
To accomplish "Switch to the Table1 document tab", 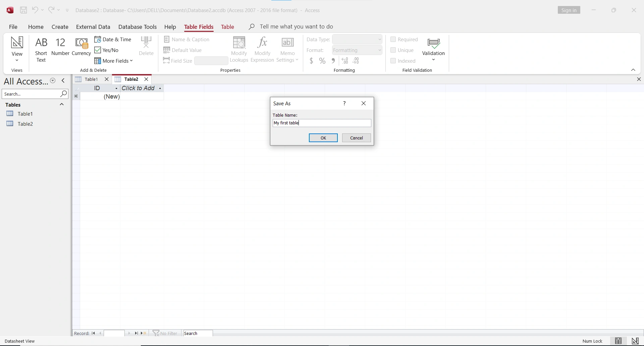I will (91, 79).
